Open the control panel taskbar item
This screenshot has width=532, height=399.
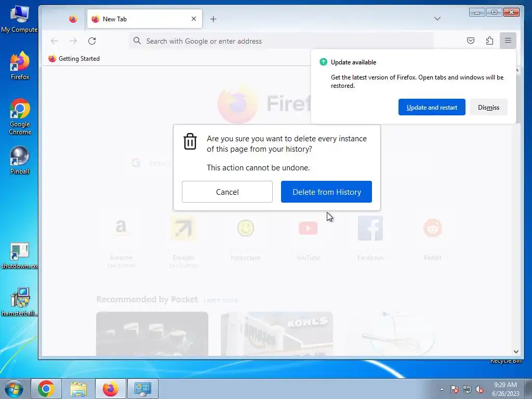tap(143, 389)
